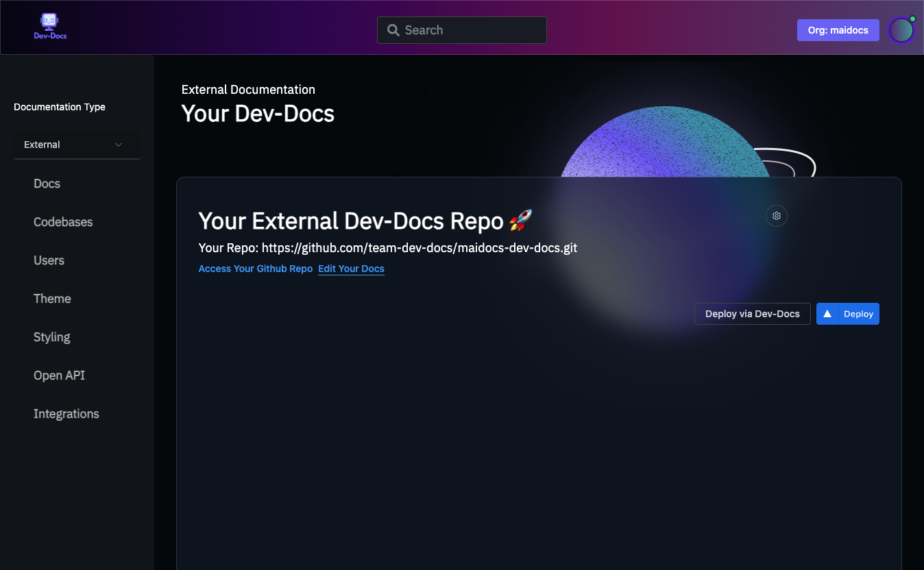Go to Docs in the sidebar
This screenshot has height=570, width=924.
(x=47, y=184)
